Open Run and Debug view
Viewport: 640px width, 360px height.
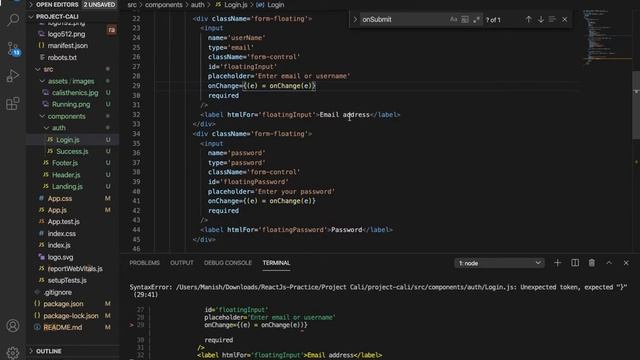click(13, 76)
